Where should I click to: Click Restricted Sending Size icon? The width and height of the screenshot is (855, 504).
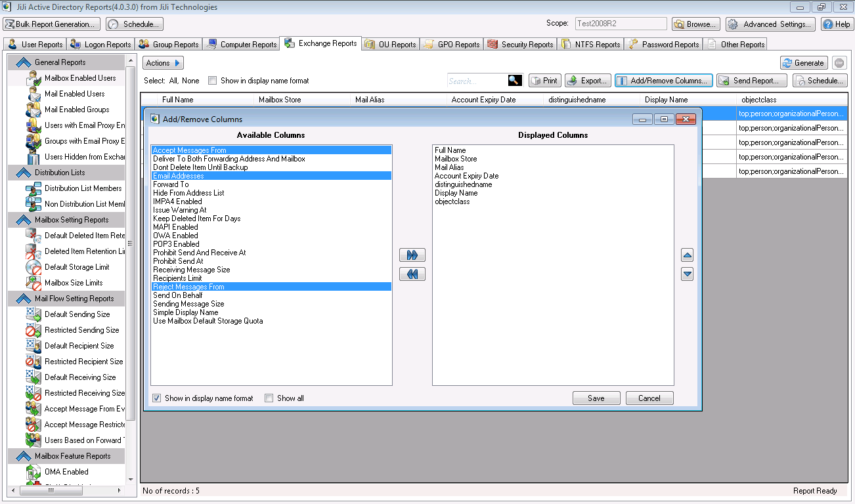[34, 330]
